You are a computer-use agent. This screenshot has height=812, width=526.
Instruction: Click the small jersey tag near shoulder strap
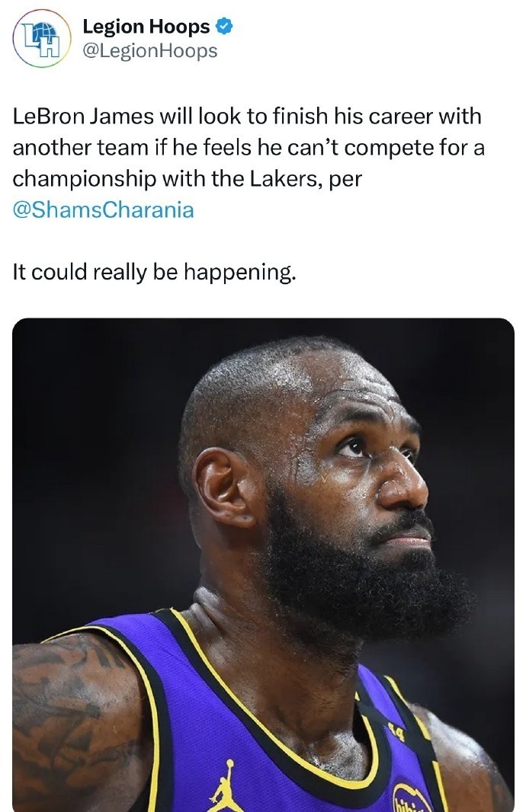397,732
